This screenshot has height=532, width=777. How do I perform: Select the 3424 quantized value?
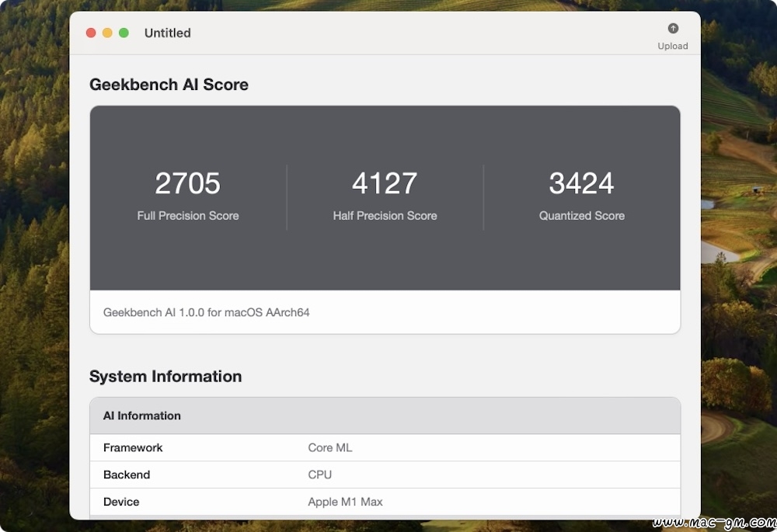pyautogui.click(x=581, y=183)
